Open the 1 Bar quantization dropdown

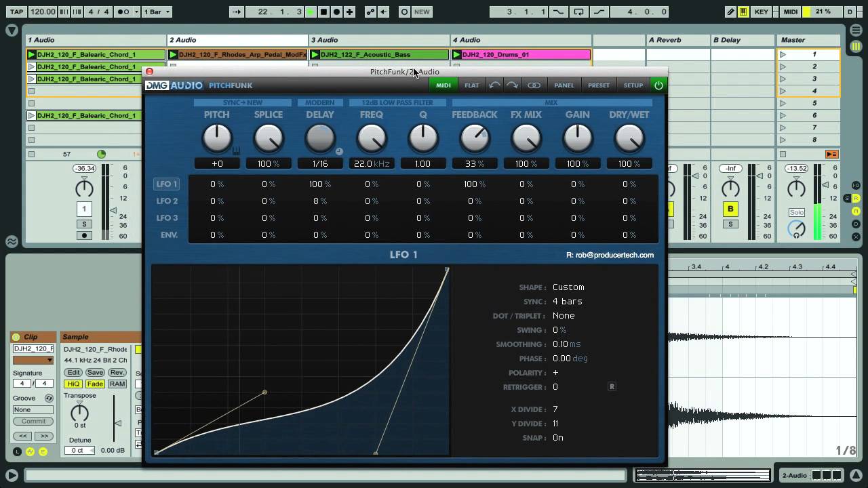point(157,12)
